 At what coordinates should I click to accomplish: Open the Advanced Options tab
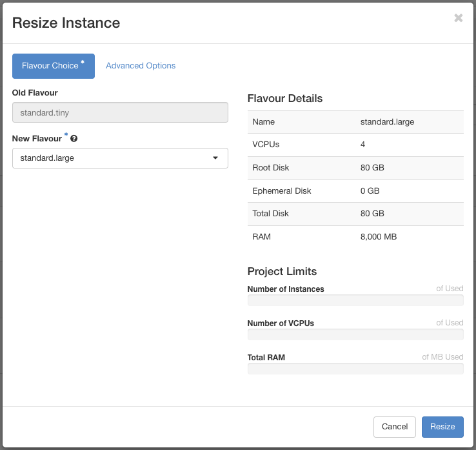141,66
